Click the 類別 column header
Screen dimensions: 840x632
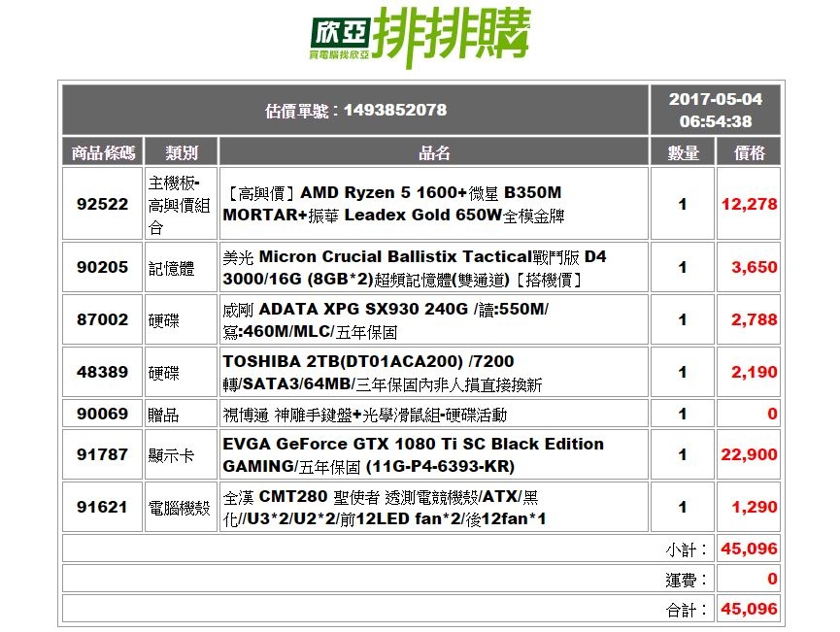[x=181, y=152]
